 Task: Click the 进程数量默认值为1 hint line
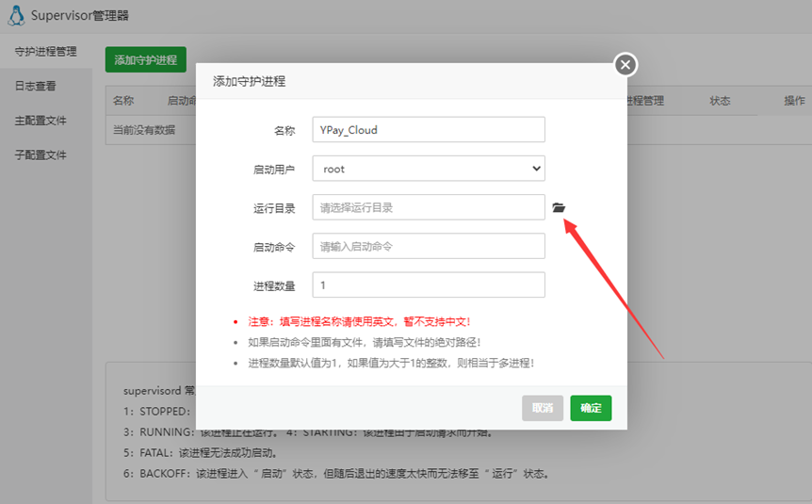391,363
